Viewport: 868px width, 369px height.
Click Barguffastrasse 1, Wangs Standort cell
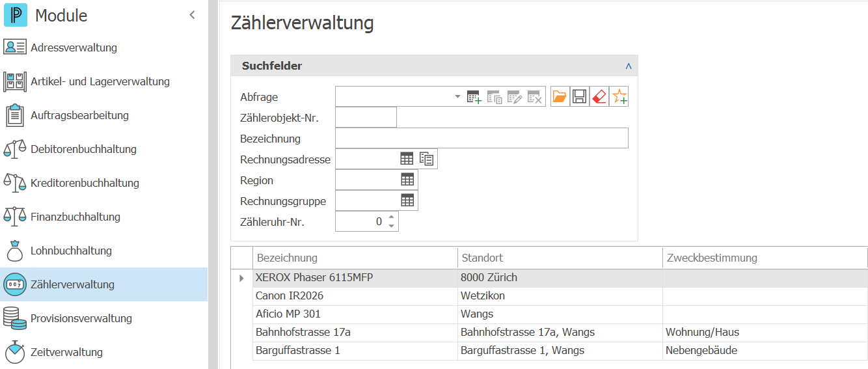tap(560, 351)
